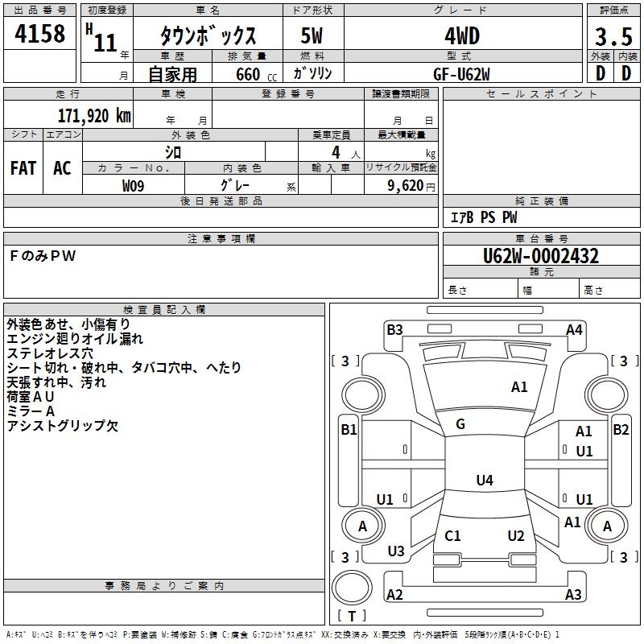Click the note アシストグリップ欠
This screenshot has width=644, height=644.
click(63, 426)
